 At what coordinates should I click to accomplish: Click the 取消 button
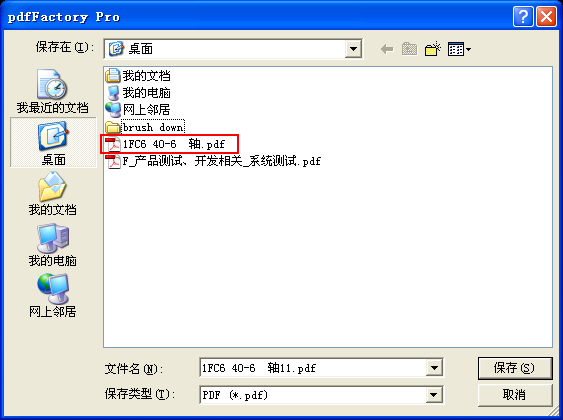(x=515, y=395)
